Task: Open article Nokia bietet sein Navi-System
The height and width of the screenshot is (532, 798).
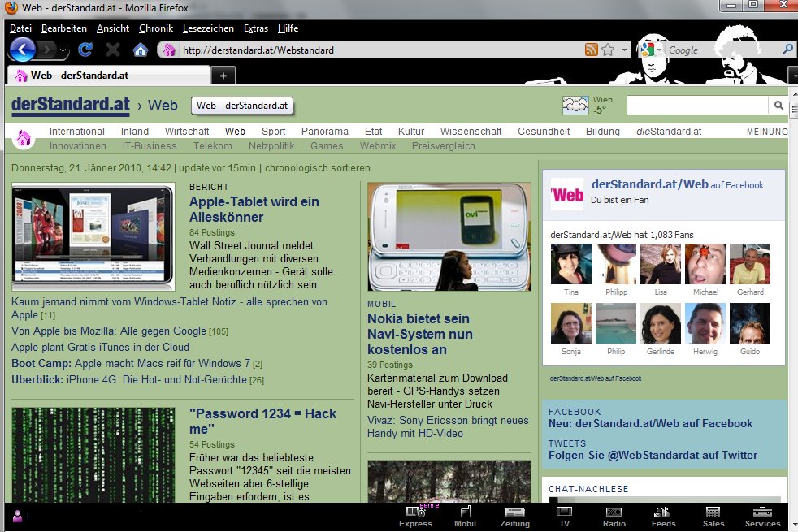Action: [420, 334]
